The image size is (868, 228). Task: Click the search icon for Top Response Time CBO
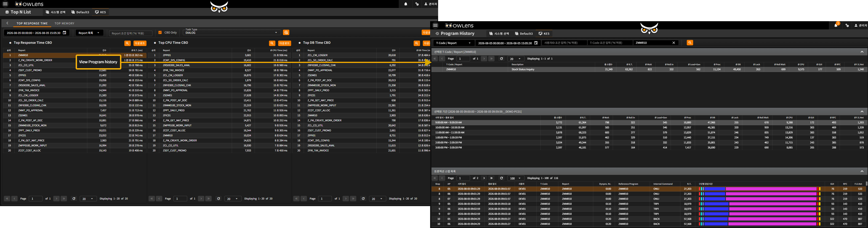tap(127, 43)
